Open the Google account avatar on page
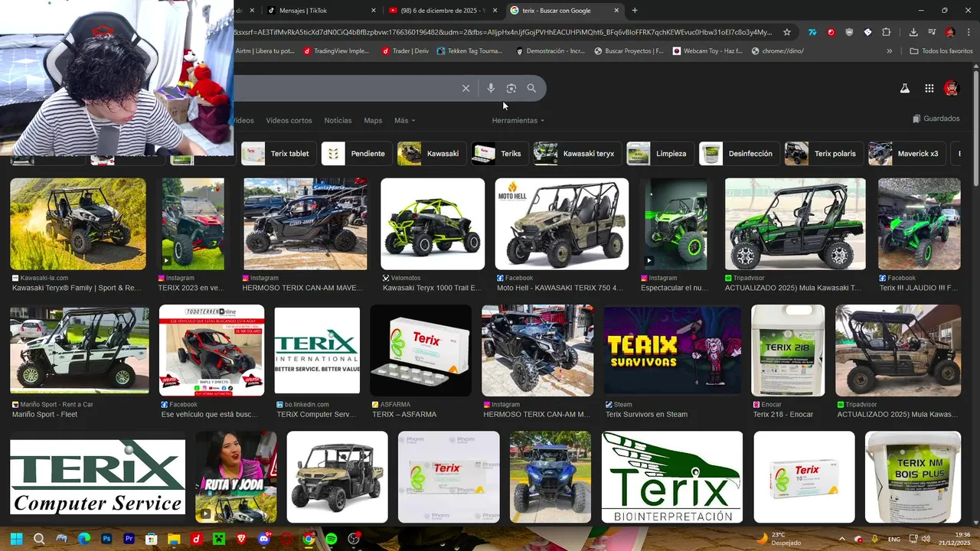 coord(952,88)
